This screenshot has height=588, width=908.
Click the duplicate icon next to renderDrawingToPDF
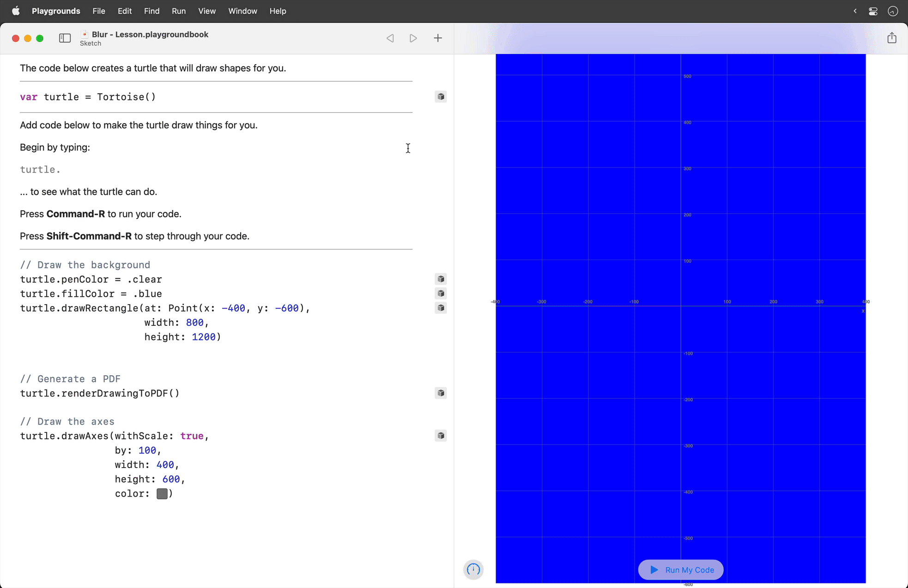click(441, 393)
